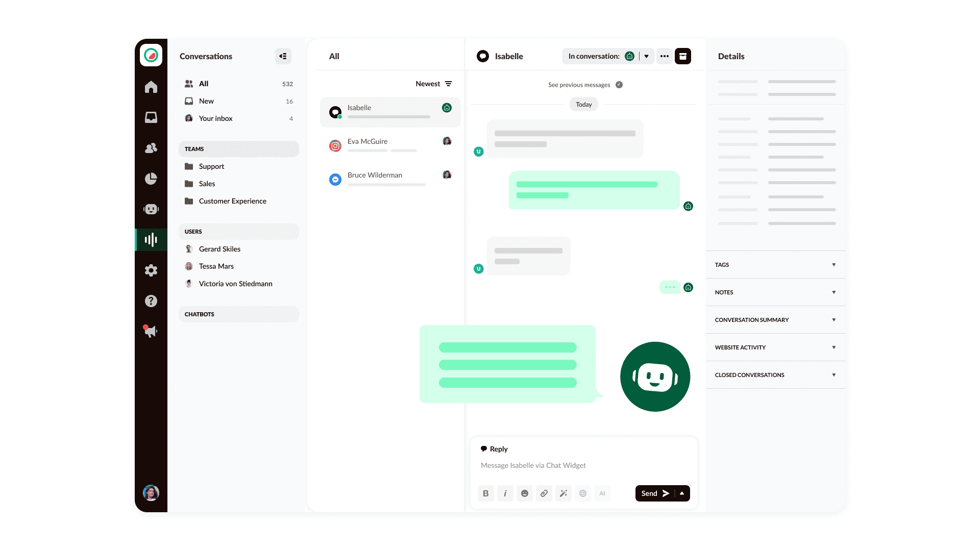Expand the Closed Conversations section

tap(775, 375)
